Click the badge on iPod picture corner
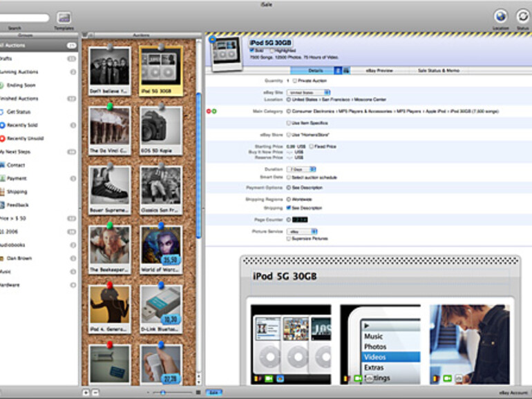Screen dimensions: 532x399 (212, 39)
